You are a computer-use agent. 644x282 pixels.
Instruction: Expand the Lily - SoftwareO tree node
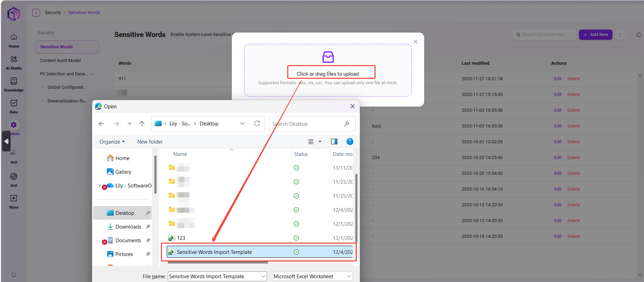tap(100, 186)
